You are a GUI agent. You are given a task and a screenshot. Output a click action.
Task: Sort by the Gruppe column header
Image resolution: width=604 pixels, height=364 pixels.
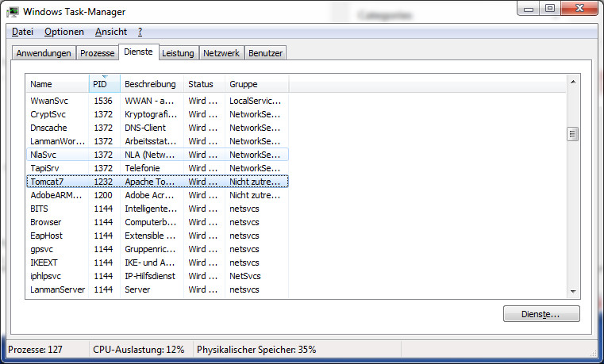(256, 84)
